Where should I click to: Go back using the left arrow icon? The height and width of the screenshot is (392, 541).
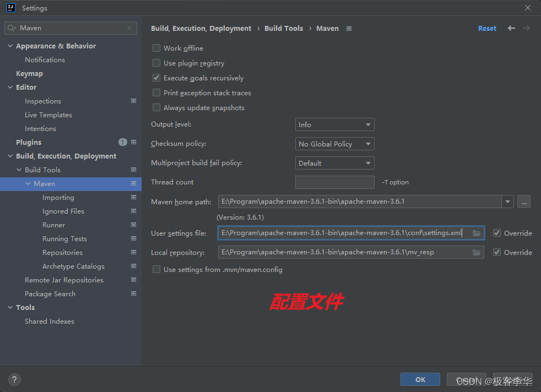pos(511,28)
